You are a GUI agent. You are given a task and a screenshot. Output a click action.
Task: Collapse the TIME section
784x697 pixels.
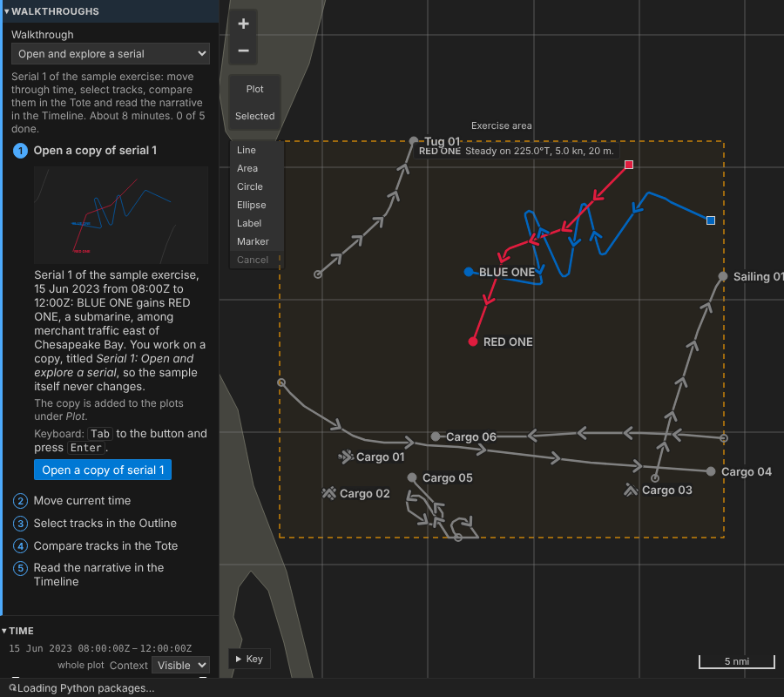18,631
